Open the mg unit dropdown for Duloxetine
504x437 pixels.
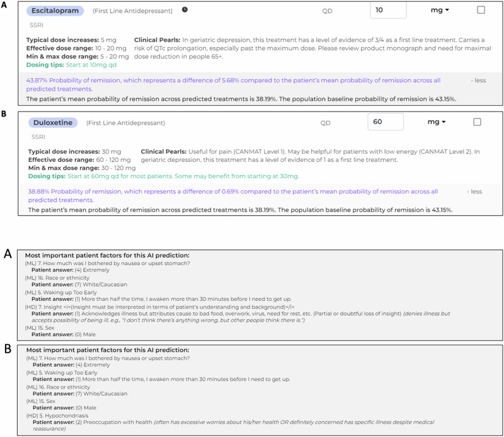[x=437, y=122]
